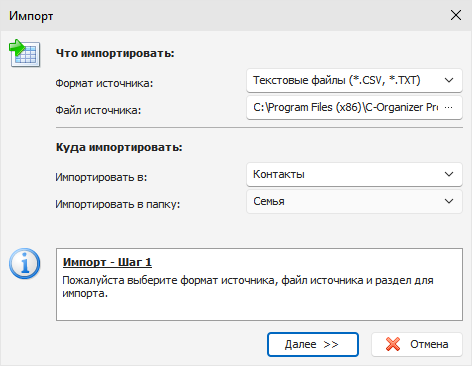
Task: Click the Что импортировать: heading
Action: [x=115, y=53]
